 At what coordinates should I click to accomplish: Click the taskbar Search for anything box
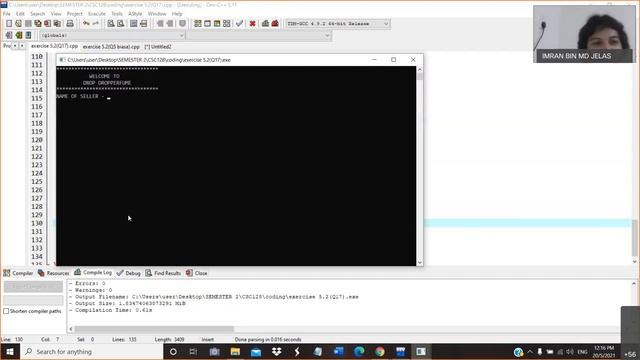pyautogui.click(x=91, y=351)
